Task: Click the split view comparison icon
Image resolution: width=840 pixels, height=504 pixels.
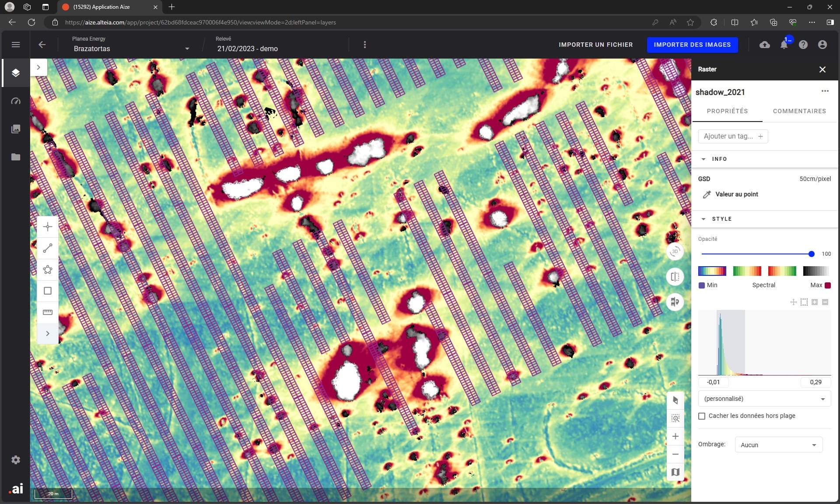Action: pos(675,277)
